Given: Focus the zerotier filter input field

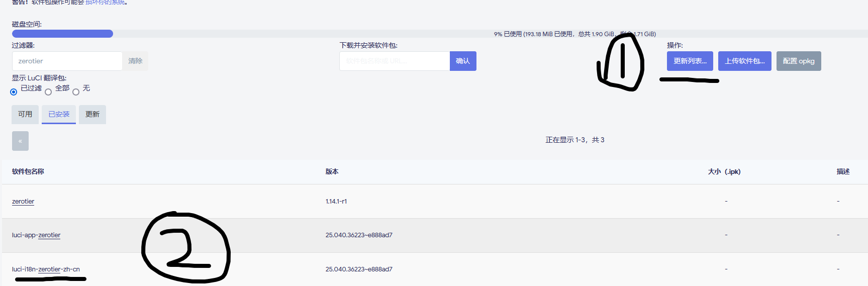Looking at the screenshot, I should (67, 61).
